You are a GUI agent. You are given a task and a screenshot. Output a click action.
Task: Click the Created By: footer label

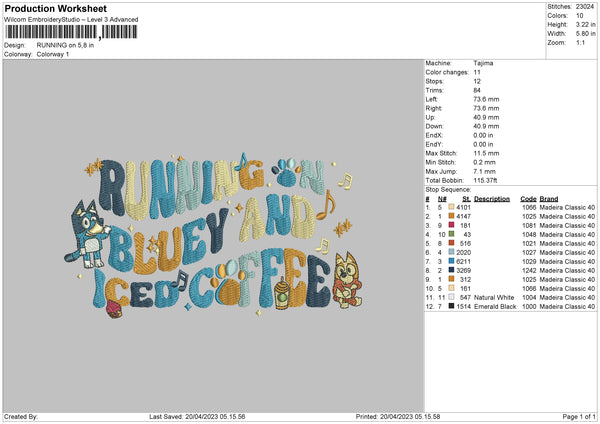tap(21, 417)
